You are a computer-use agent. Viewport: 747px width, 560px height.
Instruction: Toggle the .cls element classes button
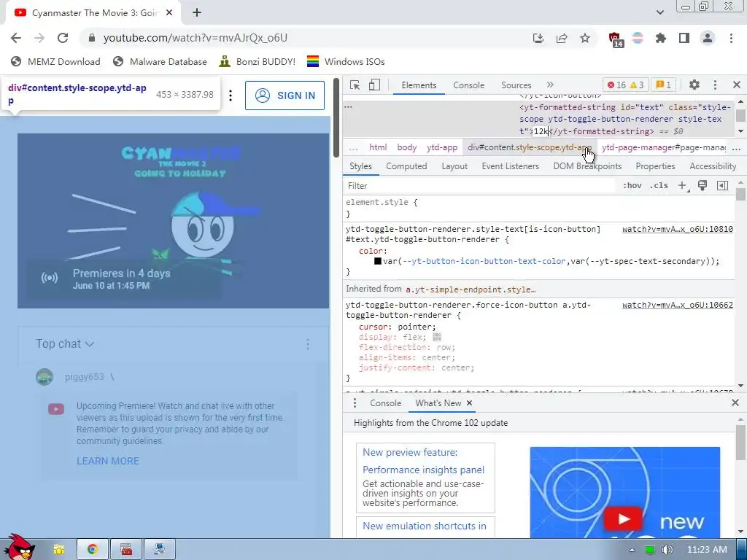[659, 186]
